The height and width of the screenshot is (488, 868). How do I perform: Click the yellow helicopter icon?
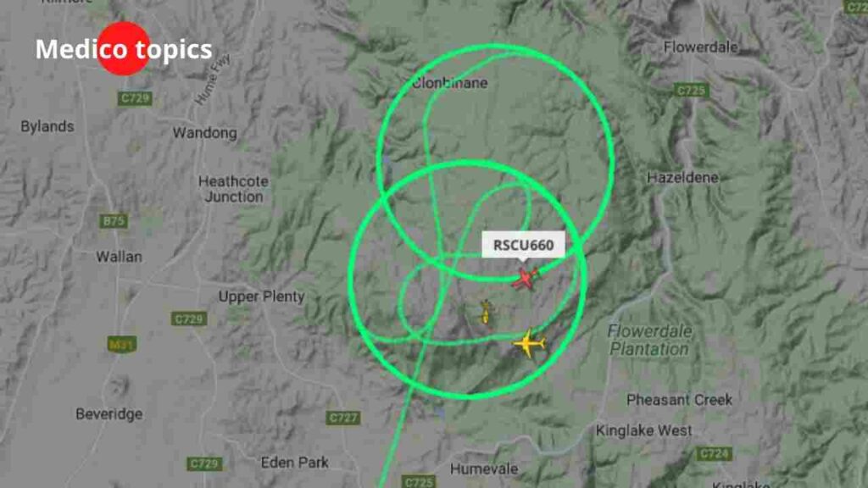point(486,312)
